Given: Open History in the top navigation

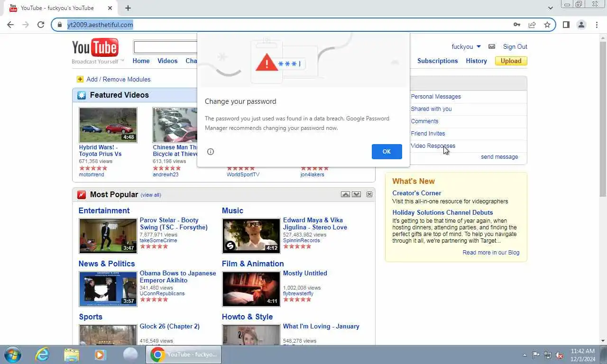Looking at the screenshot, I should (476, 61).
